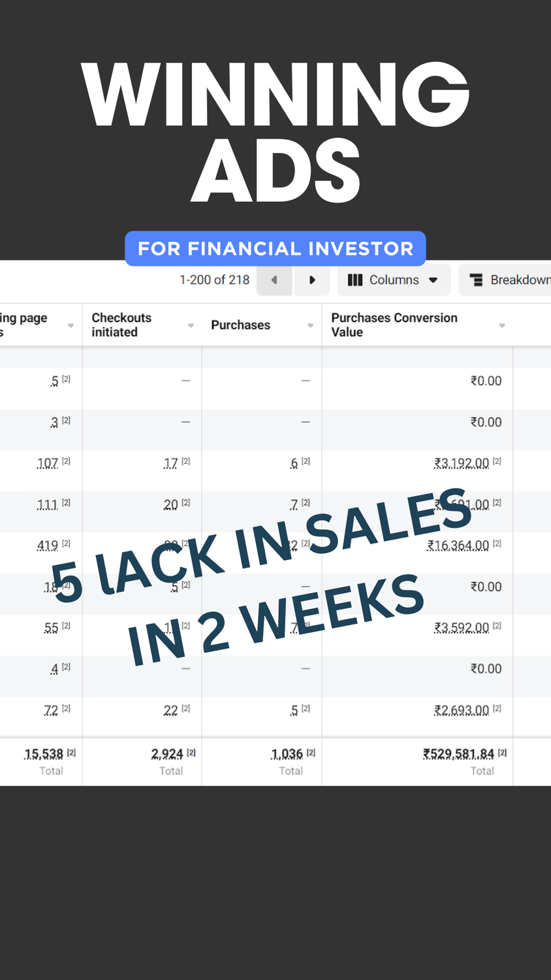Click the ₹2,693.00 conversion value
Screen dimensions: 551x980
(x=462, y=710)
